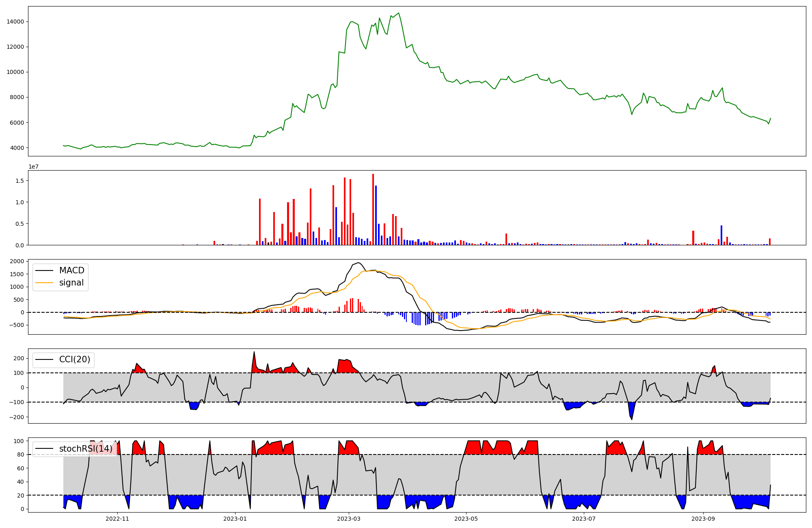Click the 2000 tick on MACD axis

click(x=17, y=261)
